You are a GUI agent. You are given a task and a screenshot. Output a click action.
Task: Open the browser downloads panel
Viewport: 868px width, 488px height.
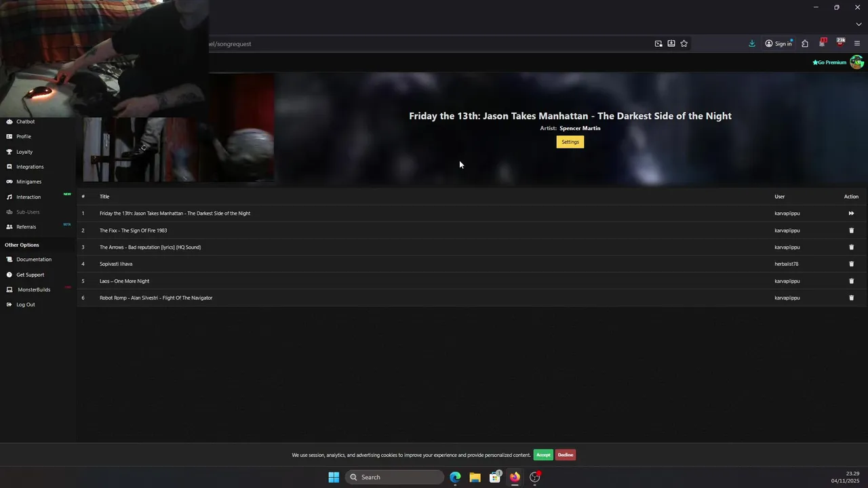752,43
